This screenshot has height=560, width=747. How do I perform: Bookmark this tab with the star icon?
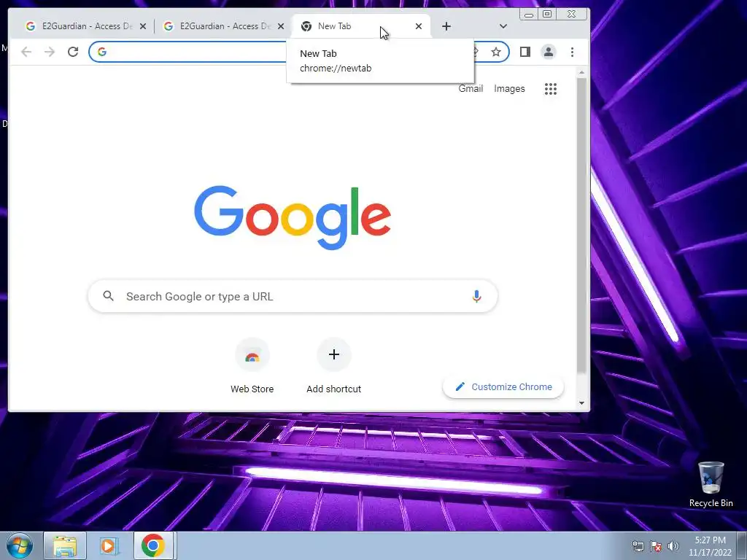(496, 52)
